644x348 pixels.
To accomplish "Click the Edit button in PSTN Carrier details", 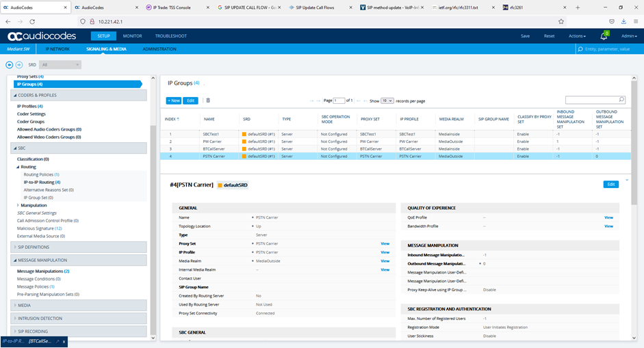I will click(611, 185).
